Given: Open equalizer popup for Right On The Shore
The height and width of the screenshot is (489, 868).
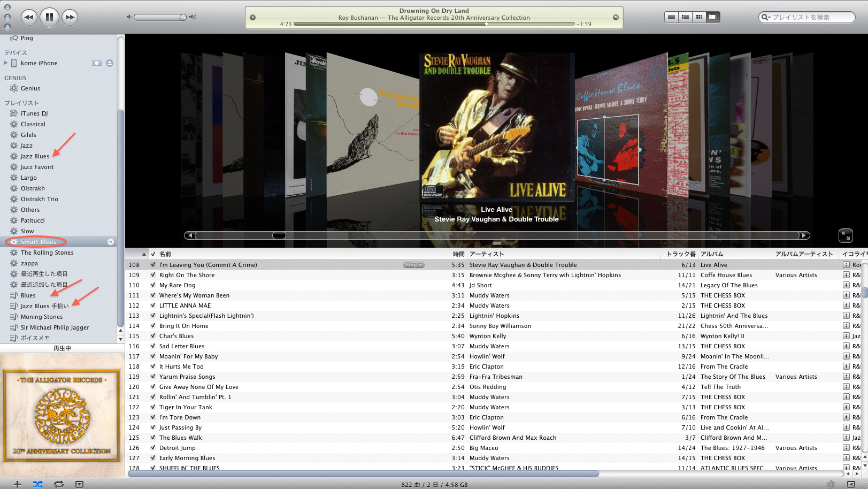Looking at the screenshot, I should 846,275.
